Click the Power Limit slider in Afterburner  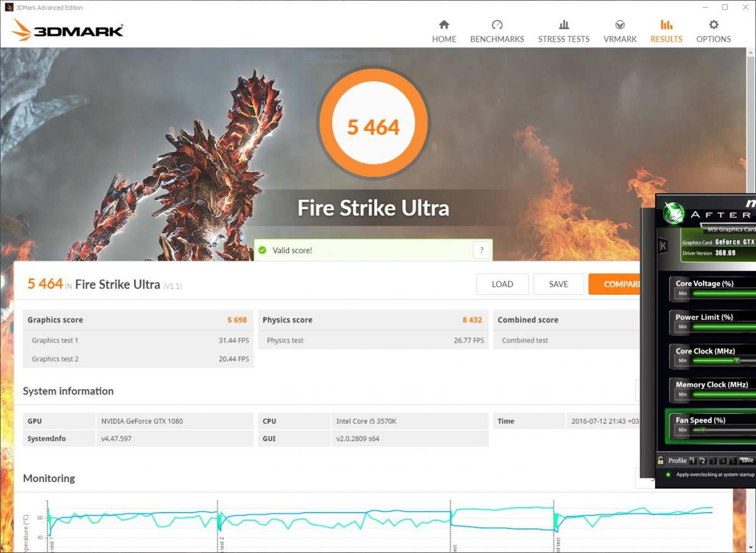(724, 327)
